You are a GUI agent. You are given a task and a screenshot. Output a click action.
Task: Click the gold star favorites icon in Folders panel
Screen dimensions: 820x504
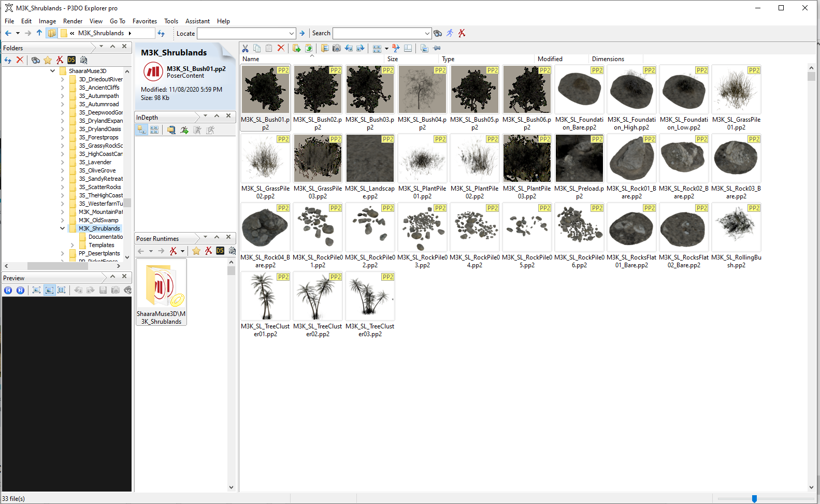click(48, 60)
